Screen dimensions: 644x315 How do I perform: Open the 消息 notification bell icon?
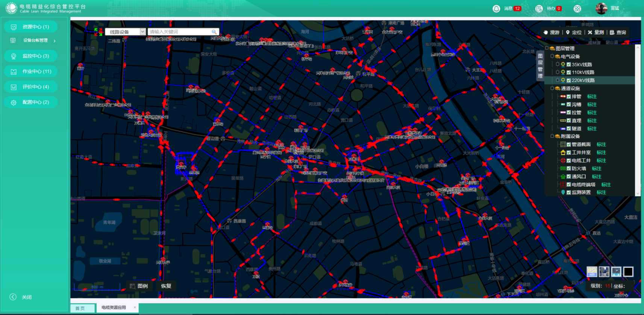[x=496, y=9]
